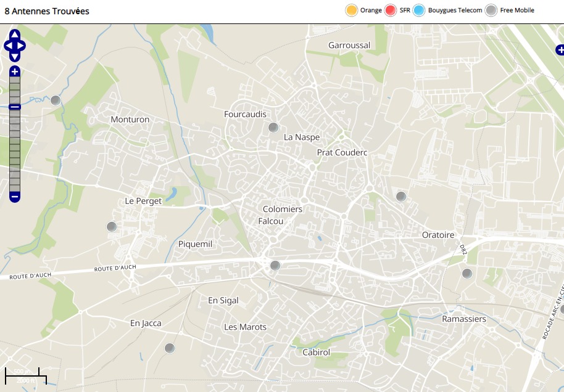Image resolution: width=564 pixels, height=392 pixels.
Task: Select the antenna marker west of Le Perget
Action: pos(112,227)
